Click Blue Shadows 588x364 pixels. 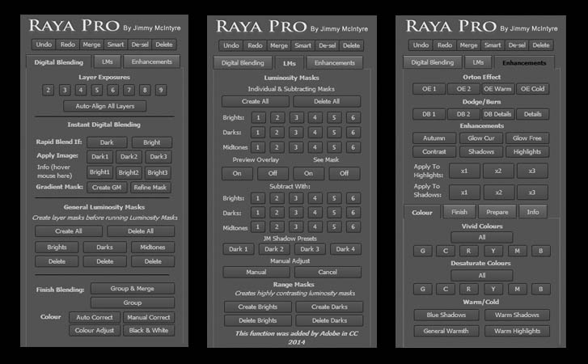coord(446,315)
